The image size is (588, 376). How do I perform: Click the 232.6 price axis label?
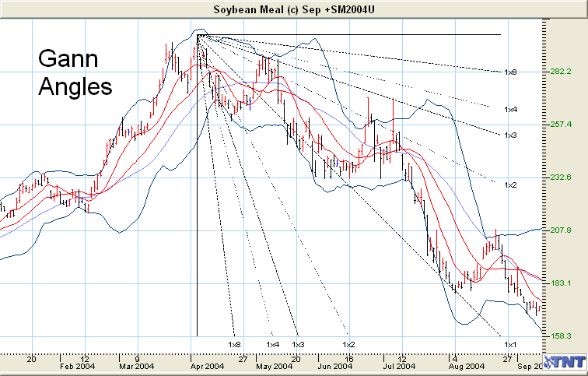click(561, 177)
